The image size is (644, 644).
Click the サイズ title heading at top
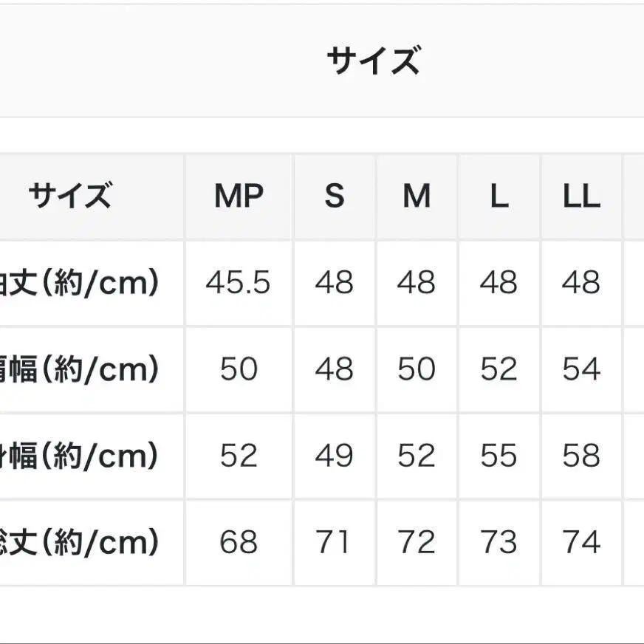[373, 61]
